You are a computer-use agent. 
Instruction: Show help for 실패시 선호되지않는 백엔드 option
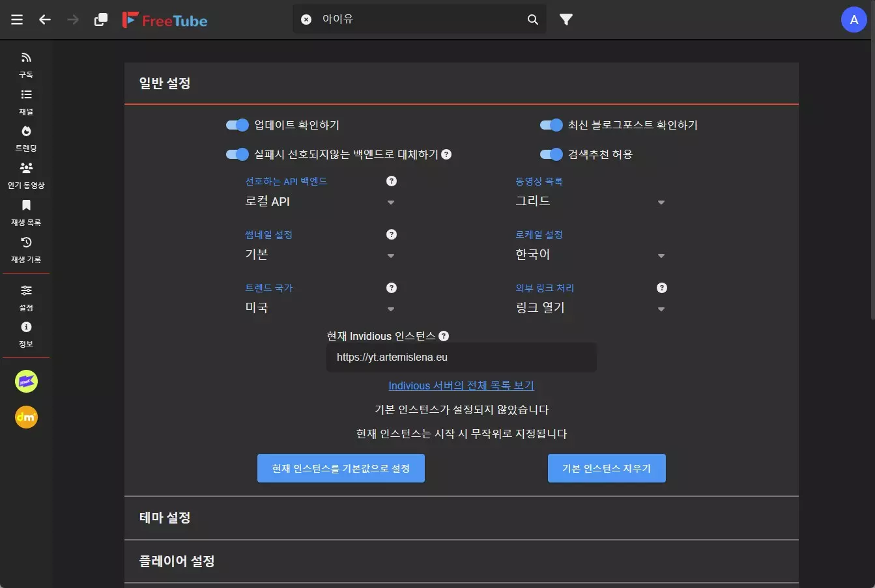pyautogui.click(x=446, y=154)
